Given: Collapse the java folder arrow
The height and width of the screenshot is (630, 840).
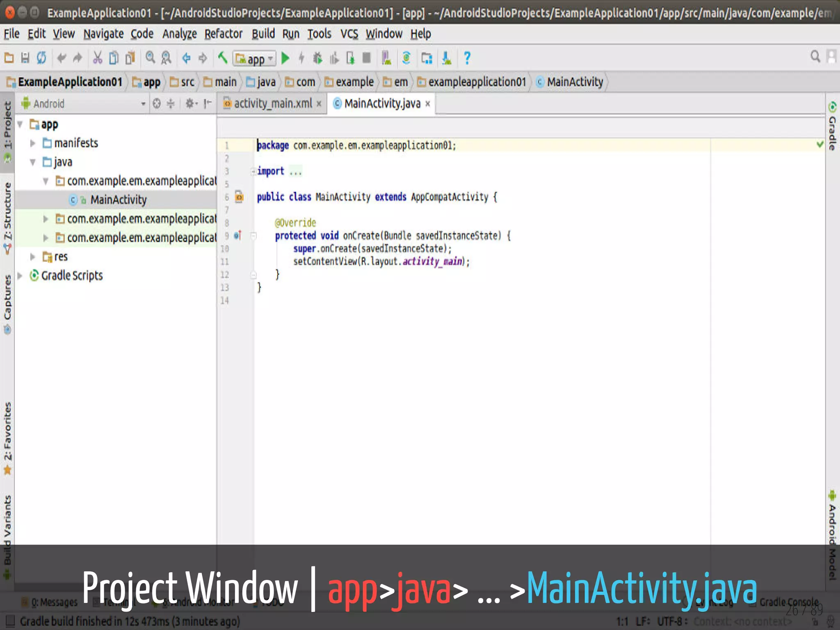Looking at the screenshot, I should coord(33,162).
